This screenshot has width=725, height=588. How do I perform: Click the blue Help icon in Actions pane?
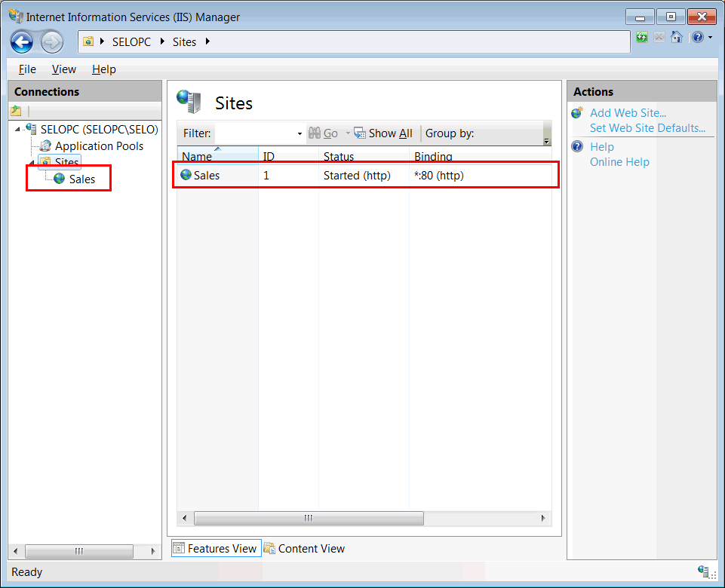tap(577, 146)
